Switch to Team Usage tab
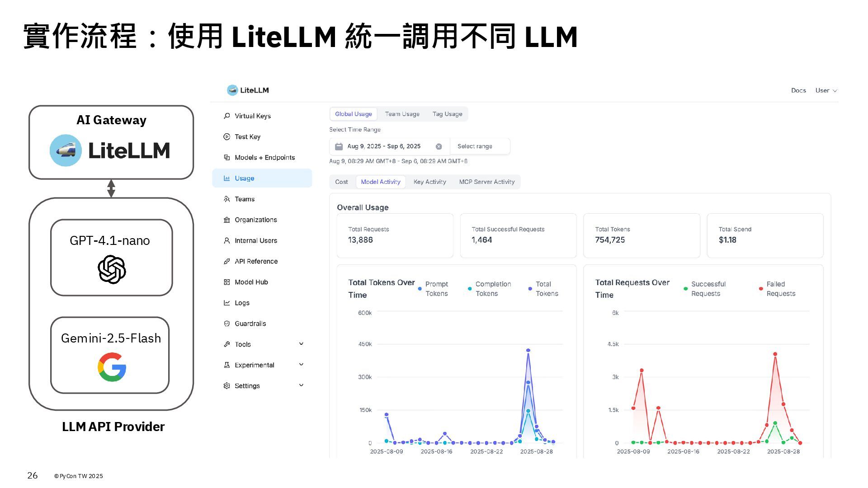This screenshot has width=868, height=488. 402,114
